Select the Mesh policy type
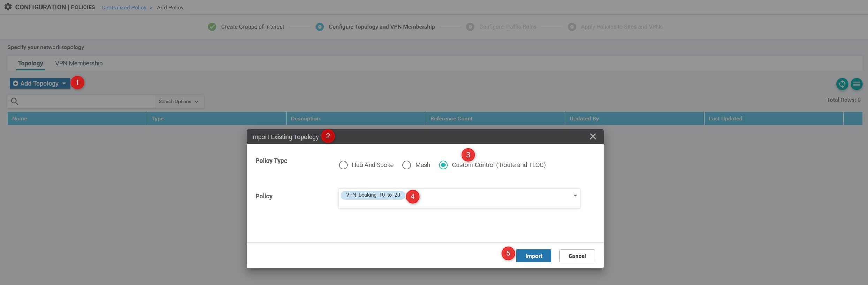 click(406, 165)
